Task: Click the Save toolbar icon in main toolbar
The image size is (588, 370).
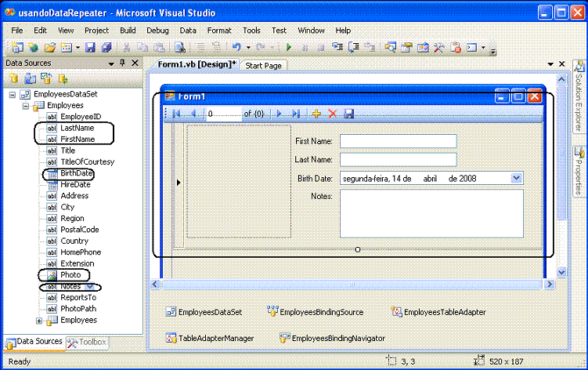Action: pos(90,47)
